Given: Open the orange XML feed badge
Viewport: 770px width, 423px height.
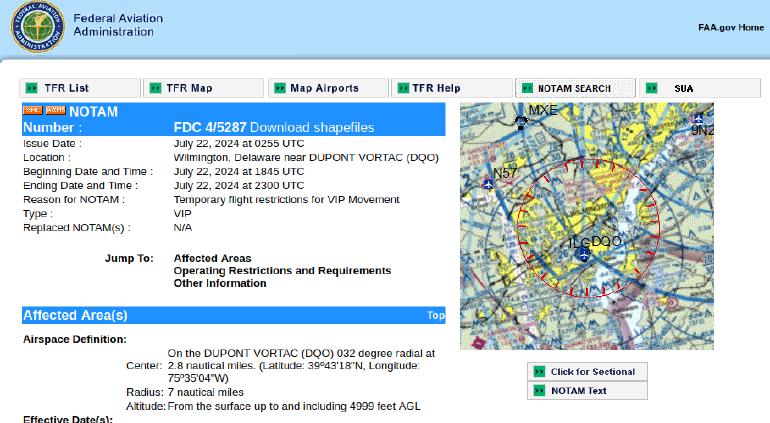Looking at the screenshot, I should 32,110.
